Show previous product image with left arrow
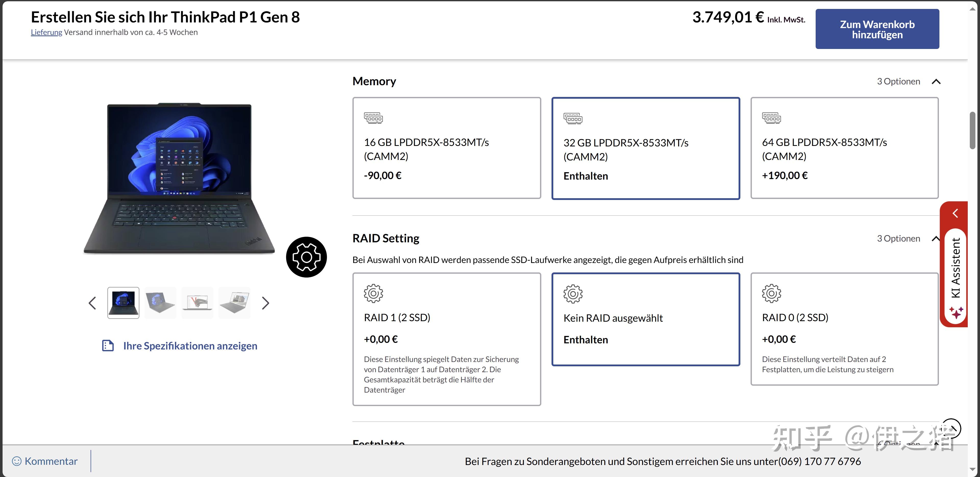The width and height of the screenshot is (980, 477). [x=92, y=303]
